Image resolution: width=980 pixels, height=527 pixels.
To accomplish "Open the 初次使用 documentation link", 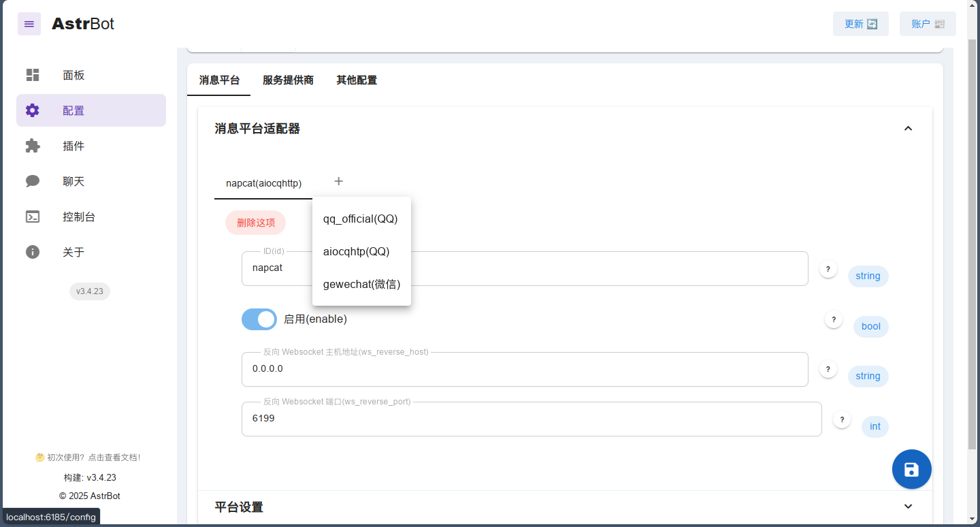I will coord(88,458).
